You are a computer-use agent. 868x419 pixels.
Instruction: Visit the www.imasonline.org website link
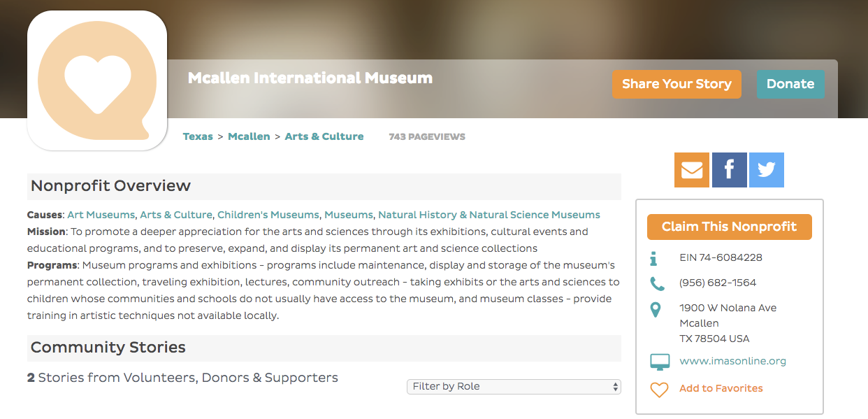(732, 361)
